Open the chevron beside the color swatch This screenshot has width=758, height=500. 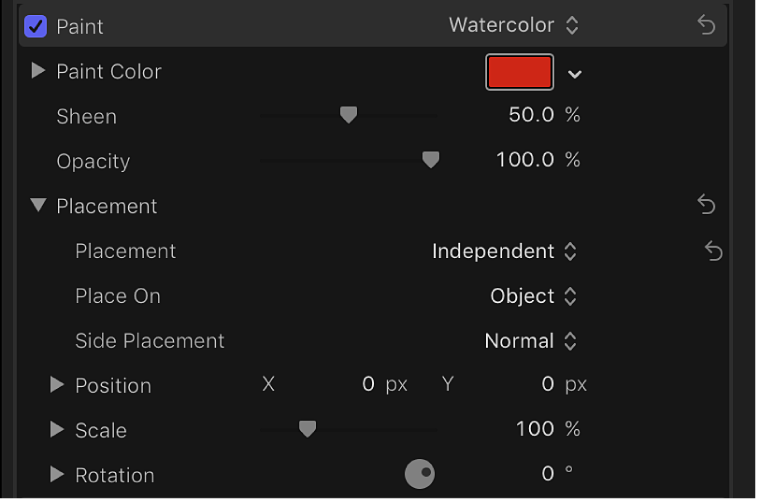pyautogui.click(x=575, y=73)
